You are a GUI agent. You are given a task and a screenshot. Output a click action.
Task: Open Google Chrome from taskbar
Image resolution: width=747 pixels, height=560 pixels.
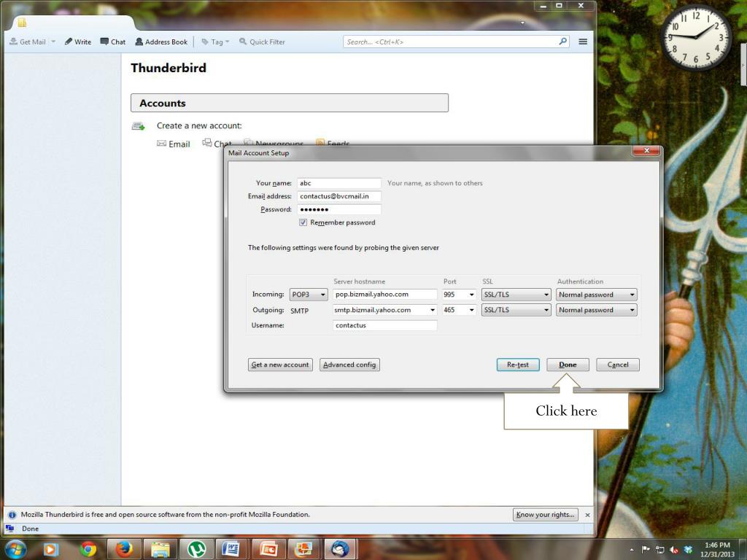pyautogui.click(x=88, y=550)
